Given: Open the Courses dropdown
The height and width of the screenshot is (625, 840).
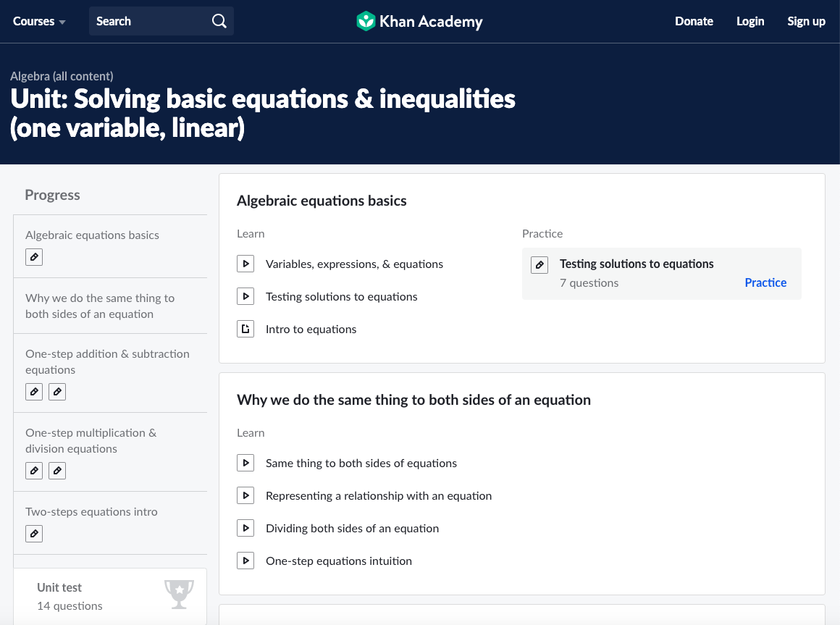Looking at the screenshot, I should [x=33, y=21].
